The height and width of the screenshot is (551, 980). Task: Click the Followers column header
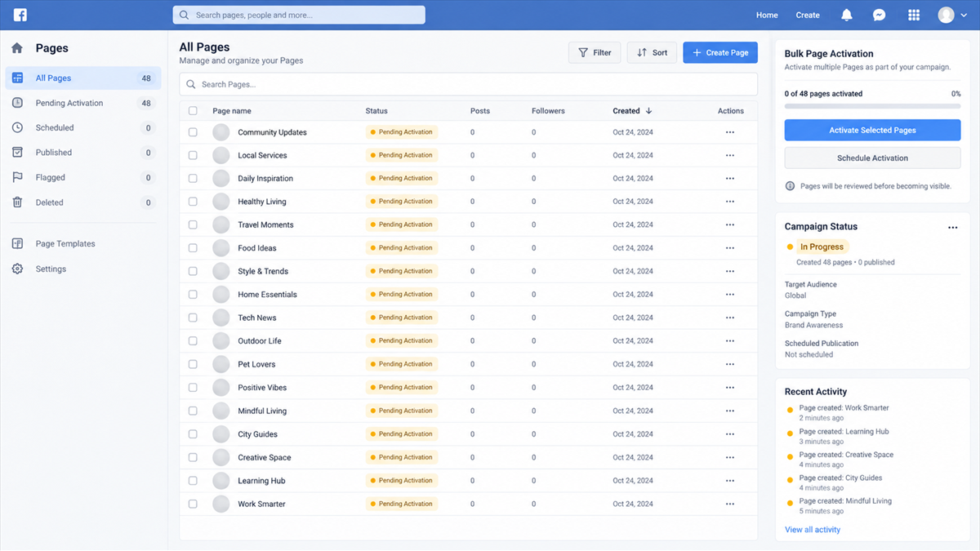[x=548, y=111]
